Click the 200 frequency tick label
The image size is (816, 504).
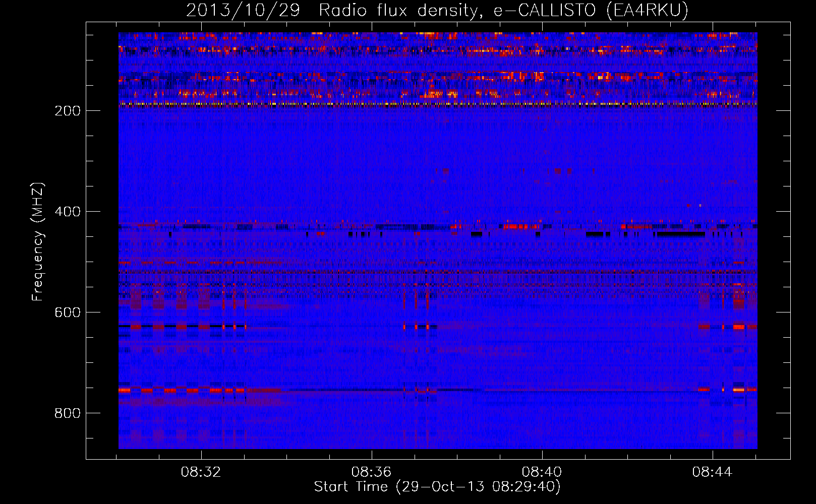(68, 111)
